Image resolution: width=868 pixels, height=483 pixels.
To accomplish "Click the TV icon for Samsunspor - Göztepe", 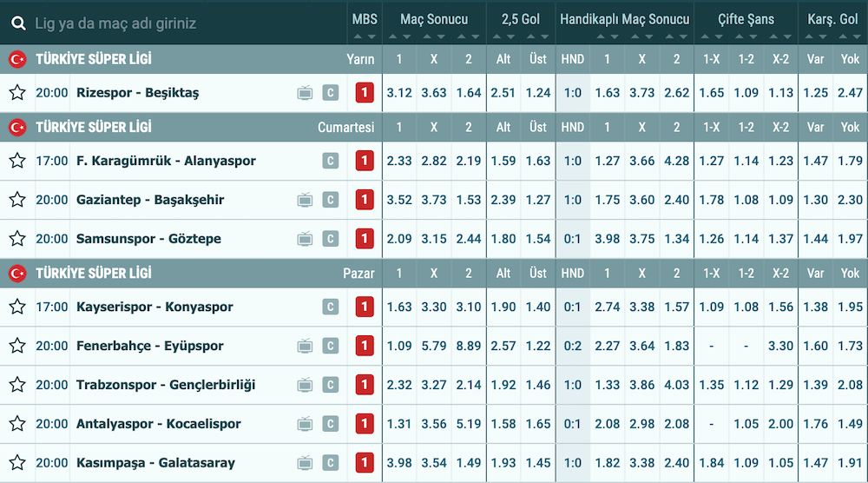I will pyautogui.click(x=305, y=239).
